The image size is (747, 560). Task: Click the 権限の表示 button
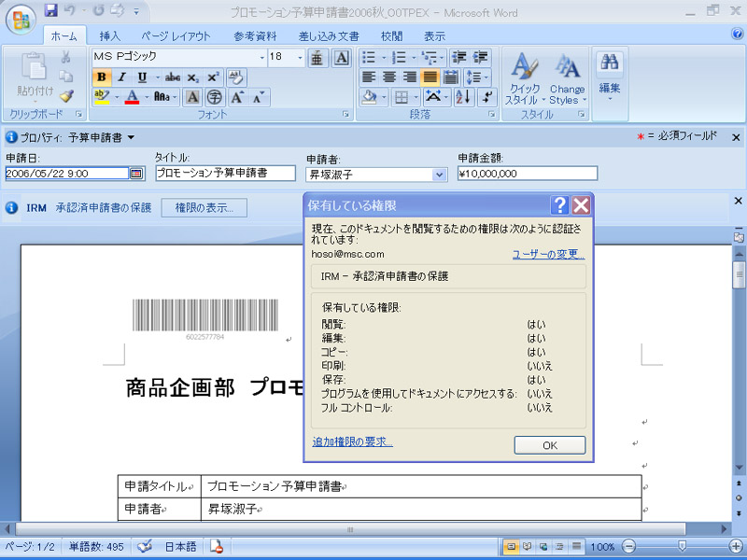point(204,207)
